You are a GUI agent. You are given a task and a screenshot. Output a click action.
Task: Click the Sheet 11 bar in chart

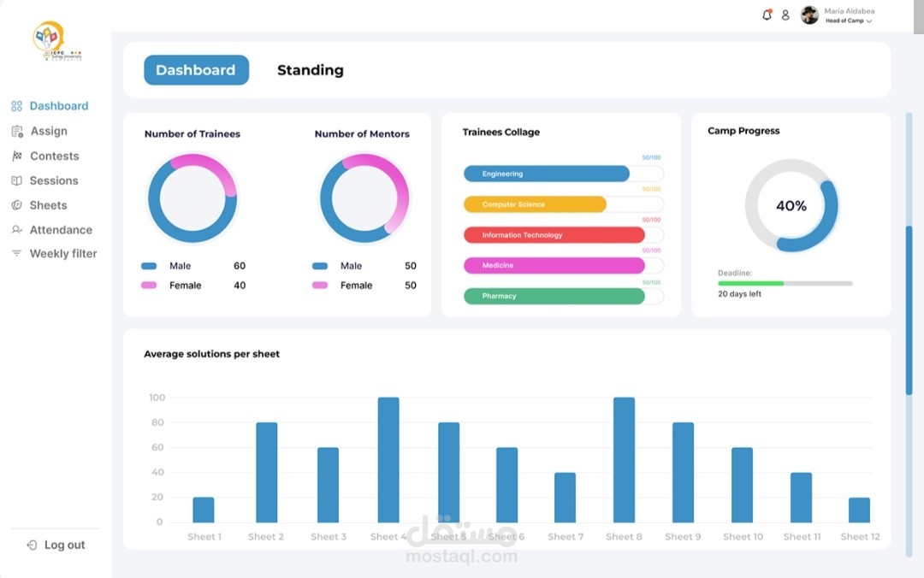[802, 498]
